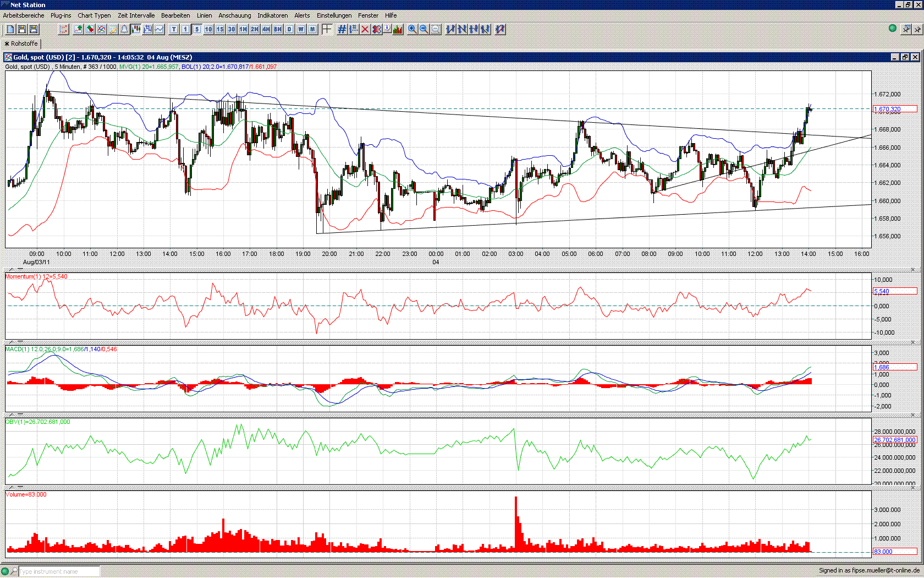Switch to the 2H interval
The image size is (924, 578).
click(255, 29)
